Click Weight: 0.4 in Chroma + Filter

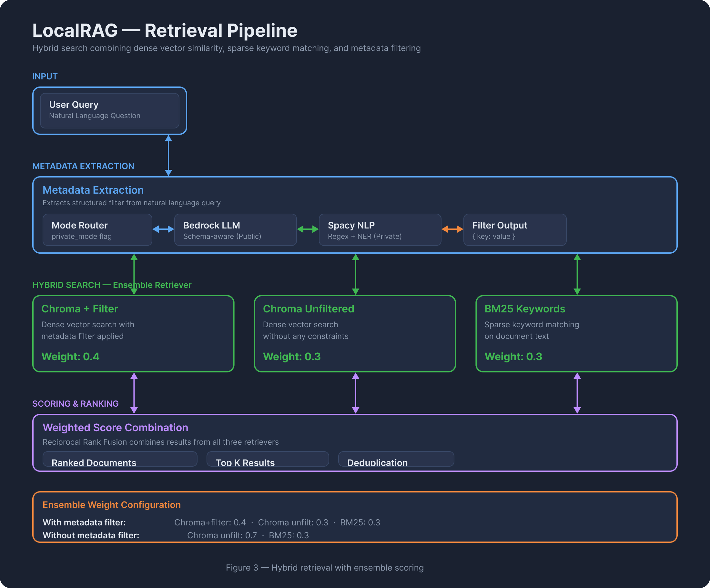coord(70,356)
